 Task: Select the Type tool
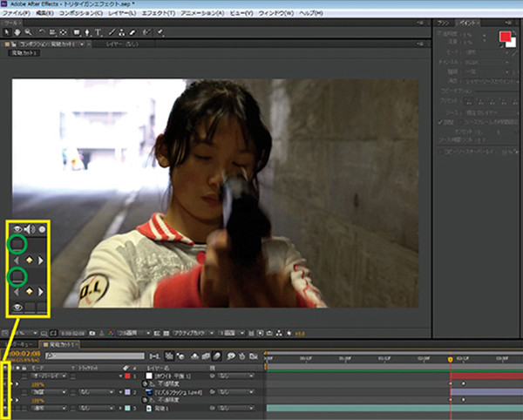coord(98,32)
